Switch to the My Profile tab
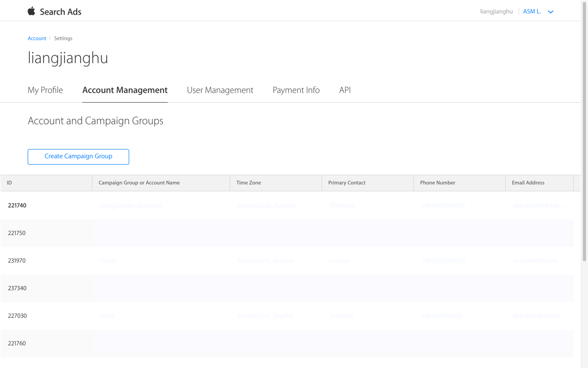 45,90
